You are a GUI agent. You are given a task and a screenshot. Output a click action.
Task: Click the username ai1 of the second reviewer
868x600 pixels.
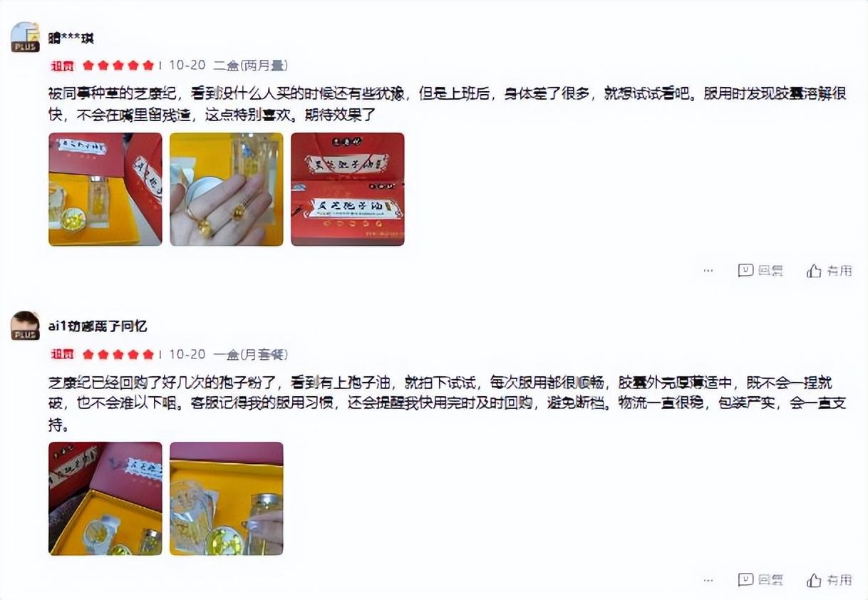point(98,326)
